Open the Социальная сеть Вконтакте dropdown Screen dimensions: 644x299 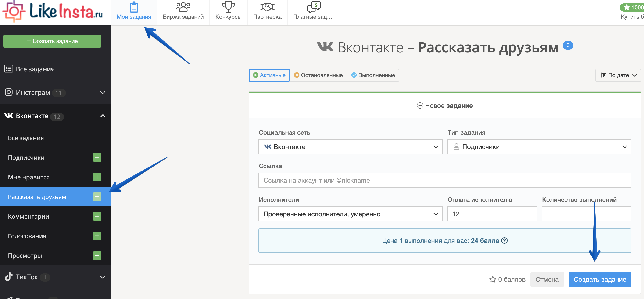tap(350, 147)
